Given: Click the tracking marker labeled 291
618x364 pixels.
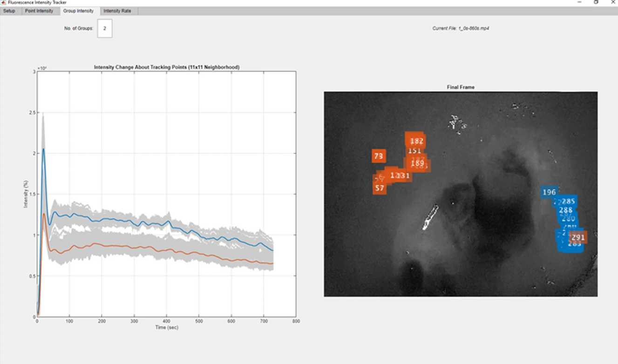Looking at the screenshot, I should click(x=578, y=237).
